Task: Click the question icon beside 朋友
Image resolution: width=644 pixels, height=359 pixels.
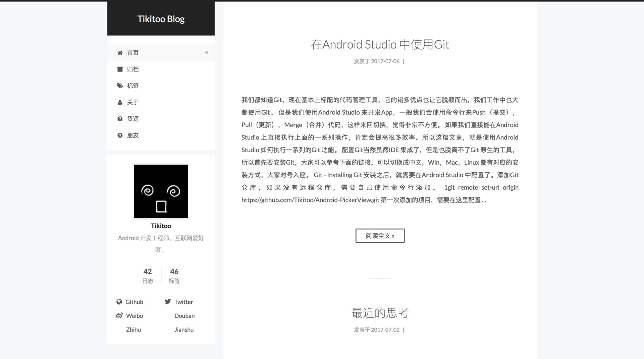Action: pos(120,135)
